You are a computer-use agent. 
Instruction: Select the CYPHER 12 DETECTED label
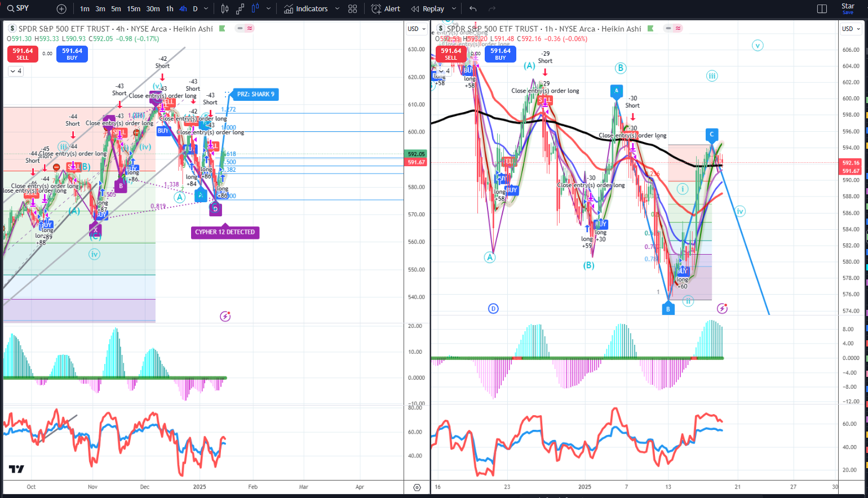coord(225,232)
